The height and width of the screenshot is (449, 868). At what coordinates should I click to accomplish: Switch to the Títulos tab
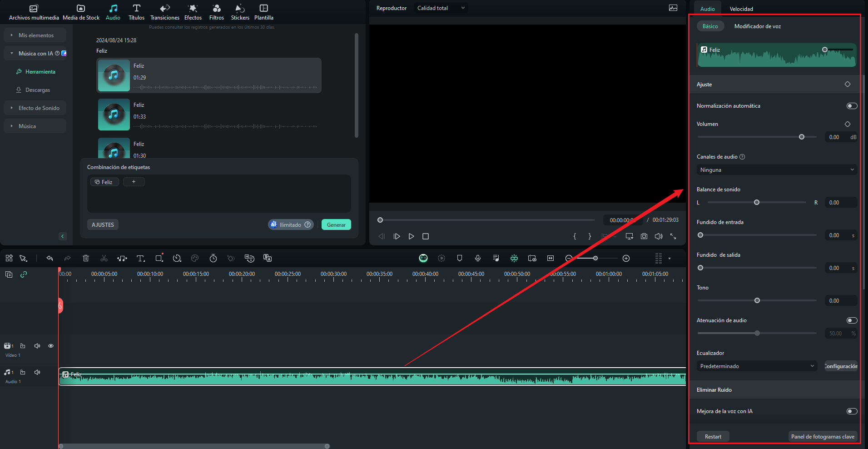(x=136, y=12)
